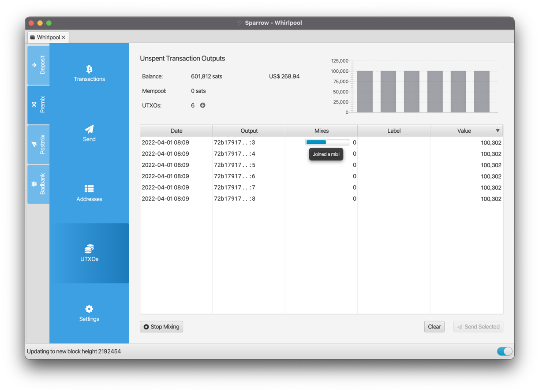Select the UTXO row 72b17917..:5
Screen dimensions: 539x392
[235, 165]
